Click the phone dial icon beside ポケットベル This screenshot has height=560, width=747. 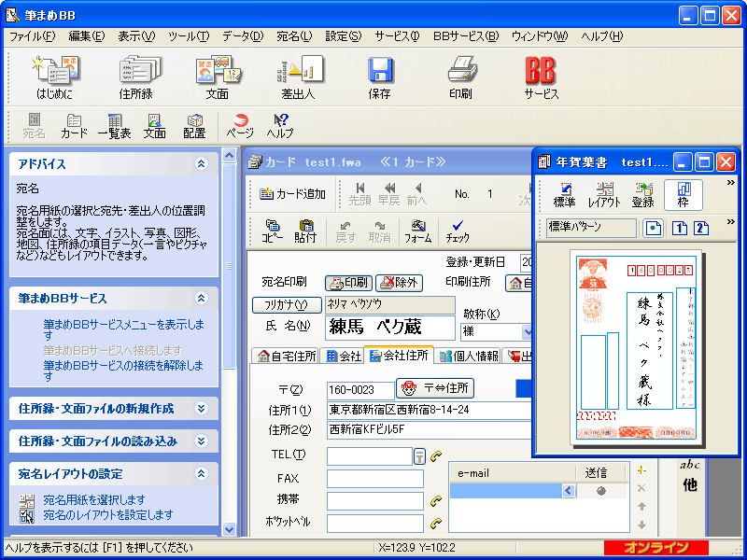436,524
